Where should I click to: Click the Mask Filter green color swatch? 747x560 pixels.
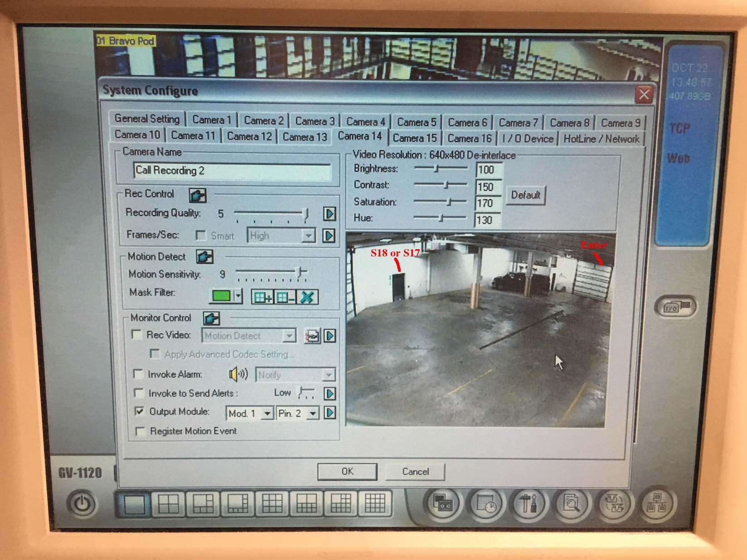[222, 297]
